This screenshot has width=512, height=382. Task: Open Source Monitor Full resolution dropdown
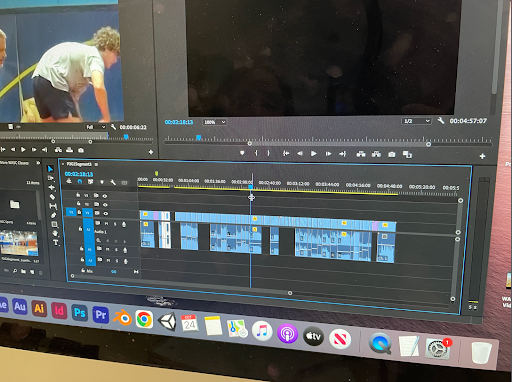(x=96, y=127)
